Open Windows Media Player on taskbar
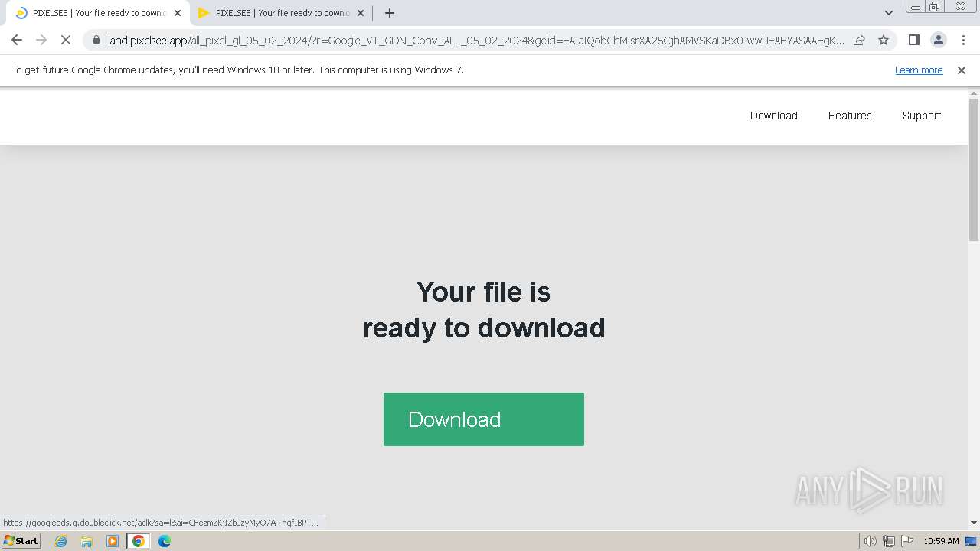Viewport: 980px width, 551px height. (x=113, y=541)
